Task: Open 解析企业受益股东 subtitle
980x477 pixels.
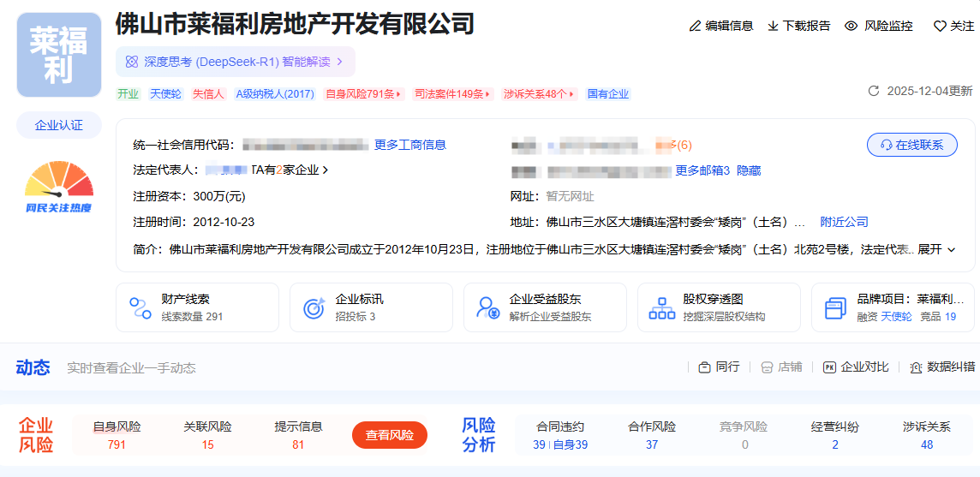Action: pyautogui.click(x=551, y=317)
